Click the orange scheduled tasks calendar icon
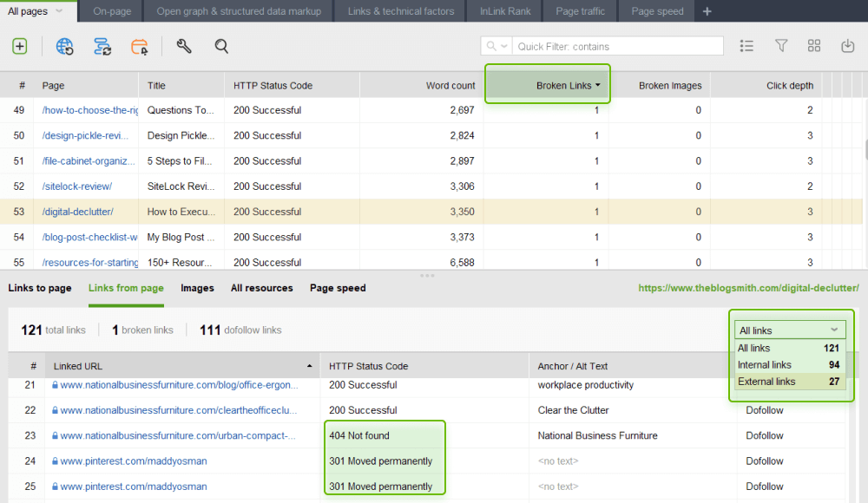Viewport: 868px width, 503px height. (140, 47)
